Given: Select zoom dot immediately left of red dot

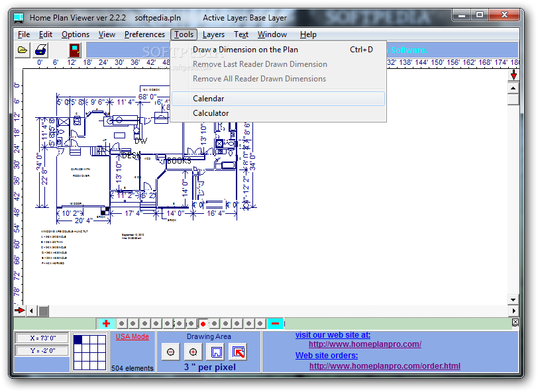Looking at the screenshot, I should click(191, 323).
